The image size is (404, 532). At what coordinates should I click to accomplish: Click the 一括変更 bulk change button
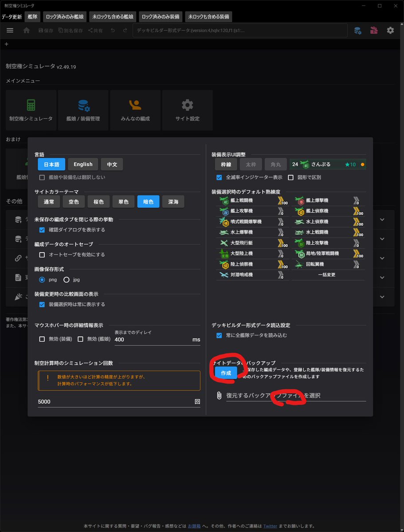coord(327,275)
